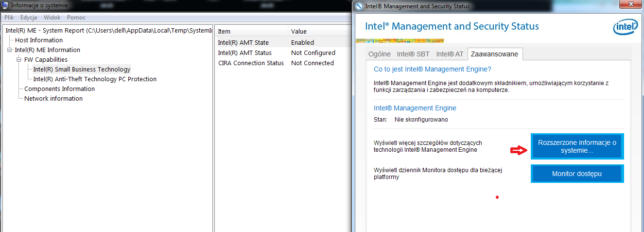Switch to the Ogólne tab

pyautogui.click(x=380, y=54)
